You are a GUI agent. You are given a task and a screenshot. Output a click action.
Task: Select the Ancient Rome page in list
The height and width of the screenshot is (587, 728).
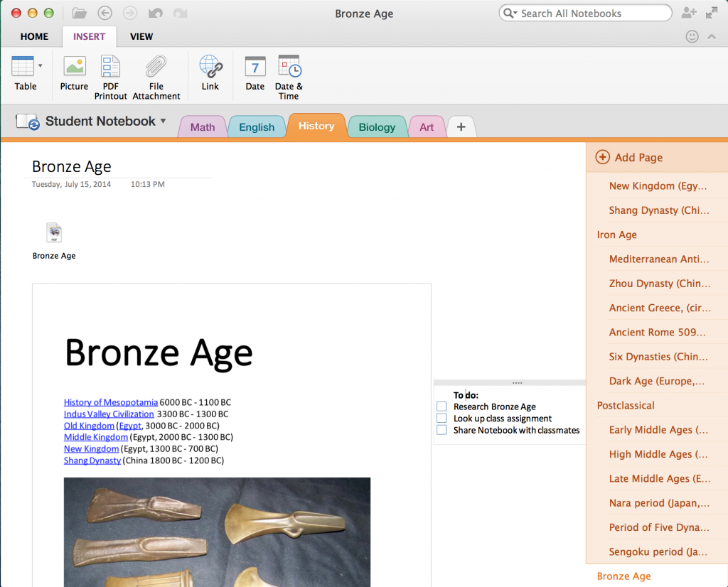coord(657,332)
